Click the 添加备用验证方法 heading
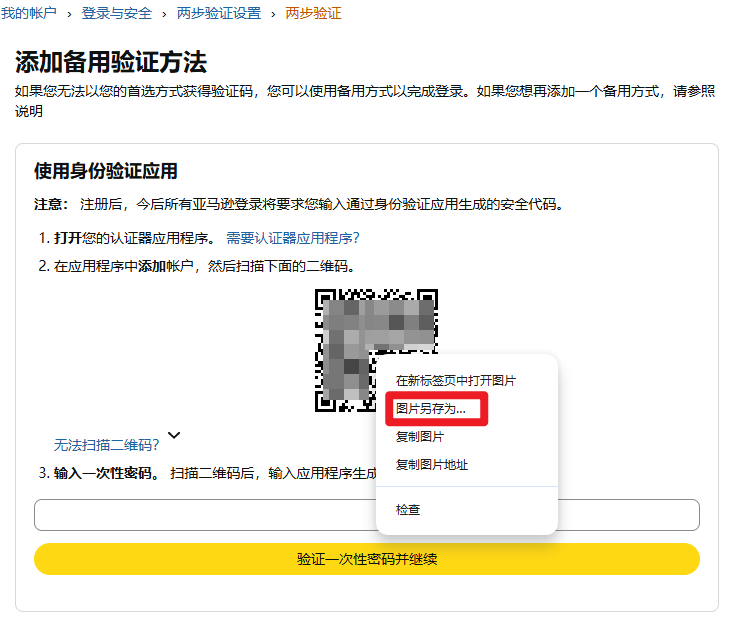Viewport: 733px width, 628px height. click(111, 62)
